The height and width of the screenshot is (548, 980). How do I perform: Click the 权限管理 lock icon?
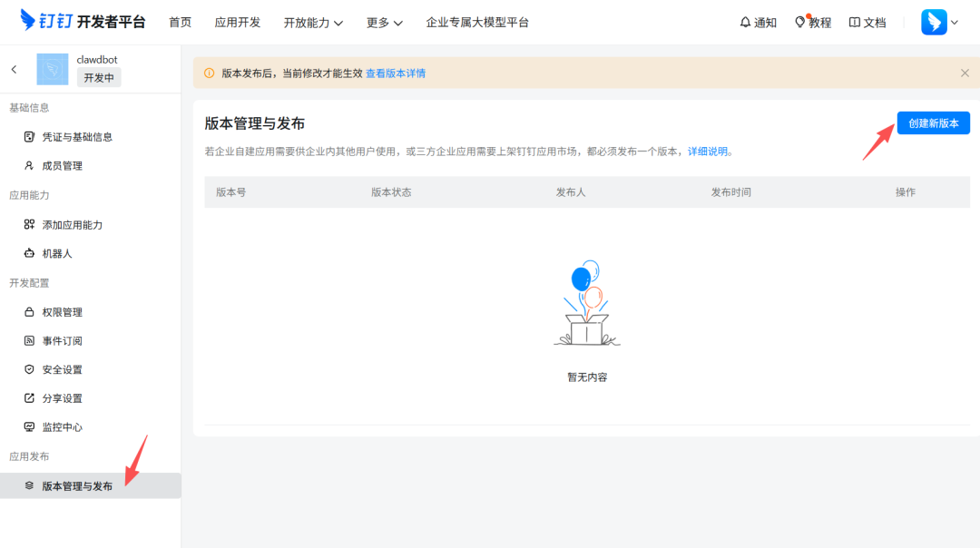click(x=29, y=312)
